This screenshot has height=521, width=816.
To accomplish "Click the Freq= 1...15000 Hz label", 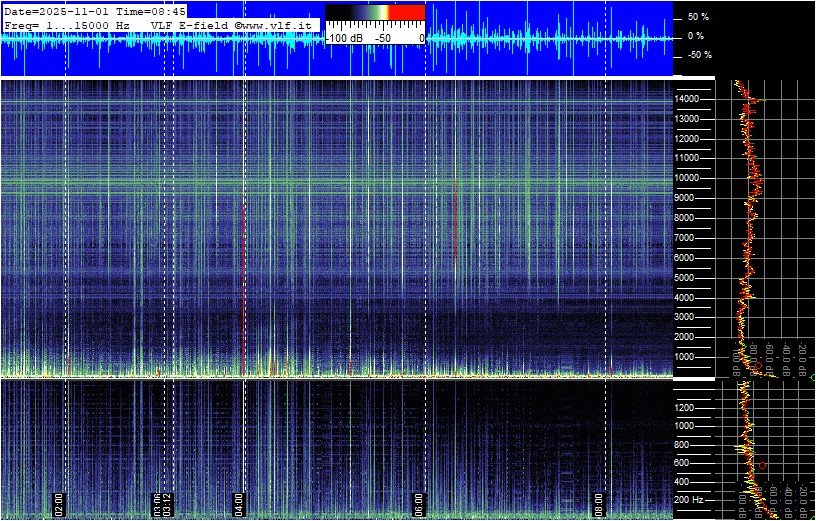I will tap(67, 24).
